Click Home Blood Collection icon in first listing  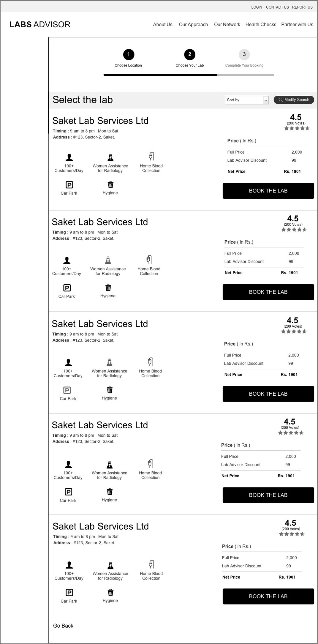(x=151, y=156)
